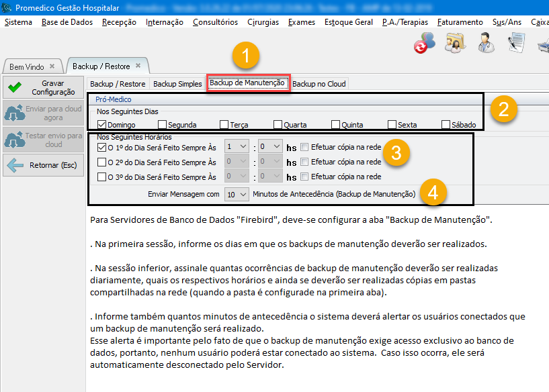The width and height of the screenshot is (549, 392).
Task: Enable the Quarta day checkbox
Action: 278,124
